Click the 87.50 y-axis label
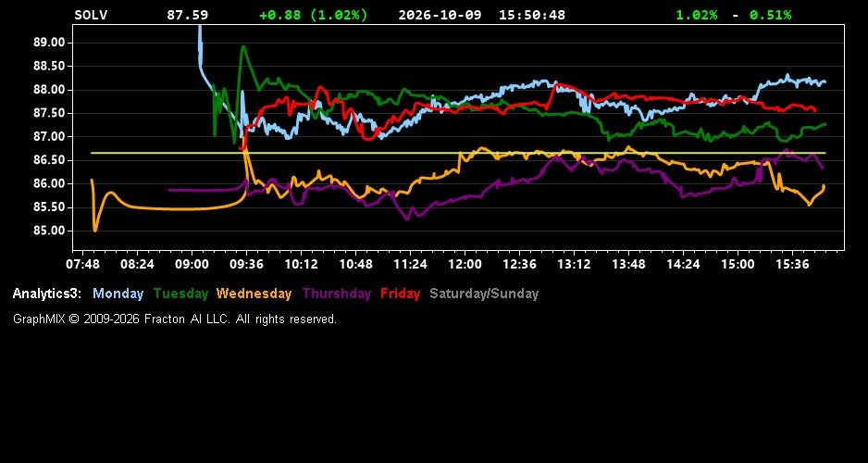Viewport: 868px width, 463px height. (x=50, y=113)
